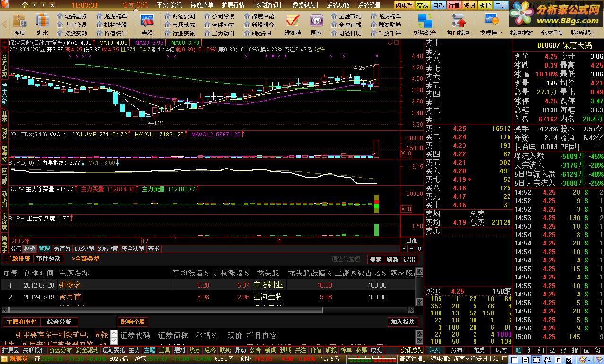Screen dimensions: 604x364
Task: Select the 模板 chart tab
Action: coord(29,248)
